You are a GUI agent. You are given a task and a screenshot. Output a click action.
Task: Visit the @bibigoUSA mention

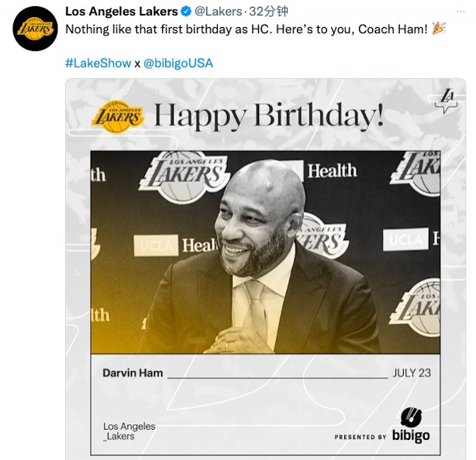click(x=178, y=64)
